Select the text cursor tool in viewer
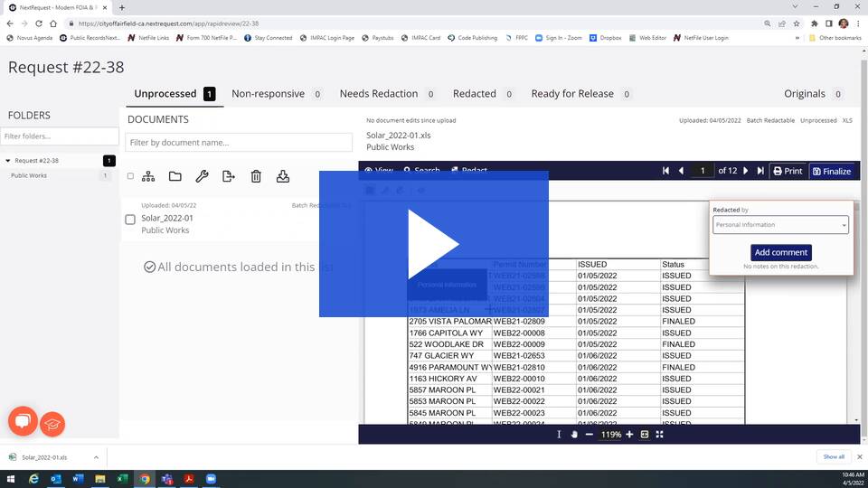 click(559, 435)
